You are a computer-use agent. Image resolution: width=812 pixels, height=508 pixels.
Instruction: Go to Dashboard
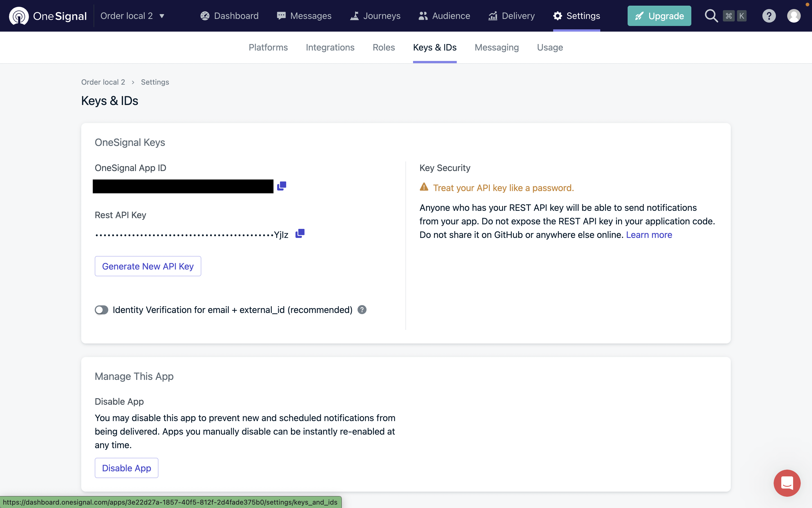coord(230,16)
